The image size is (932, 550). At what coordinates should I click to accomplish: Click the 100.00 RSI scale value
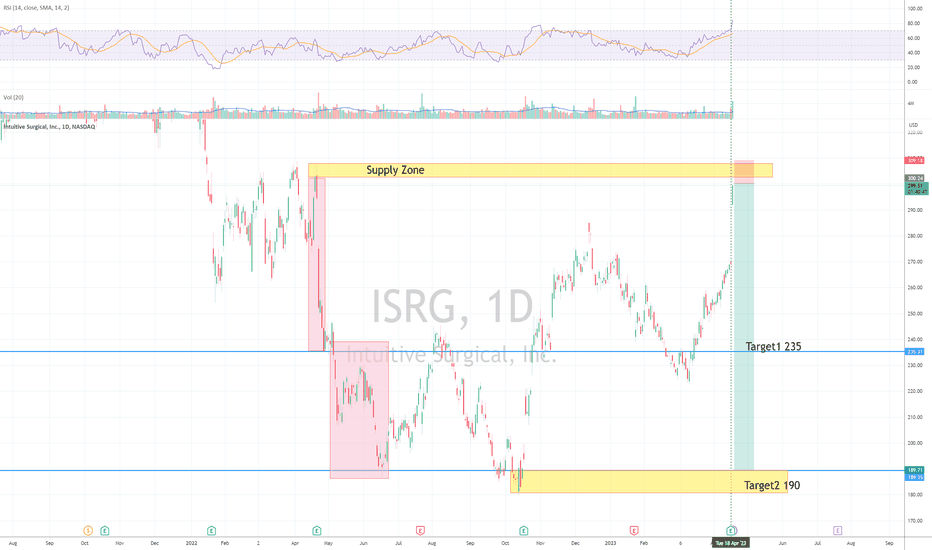click(x=914, y=8)
